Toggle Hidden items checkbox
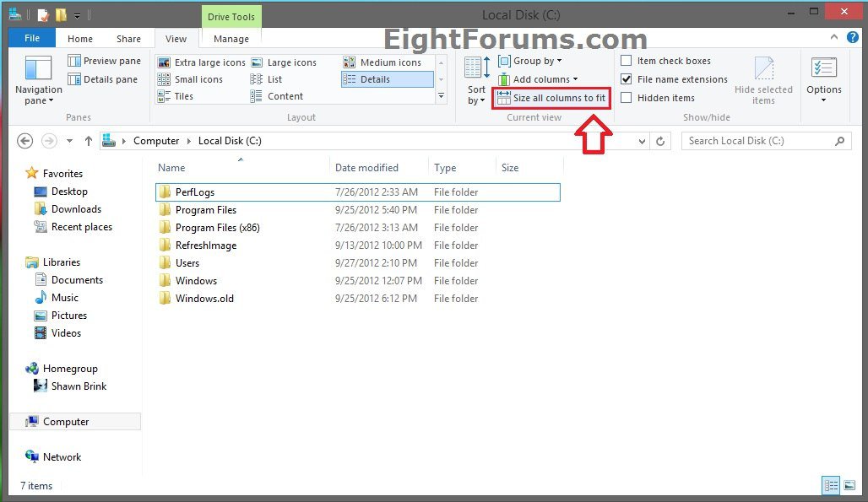Viewport: 868px width, 502px height. (x=627, y=98)
